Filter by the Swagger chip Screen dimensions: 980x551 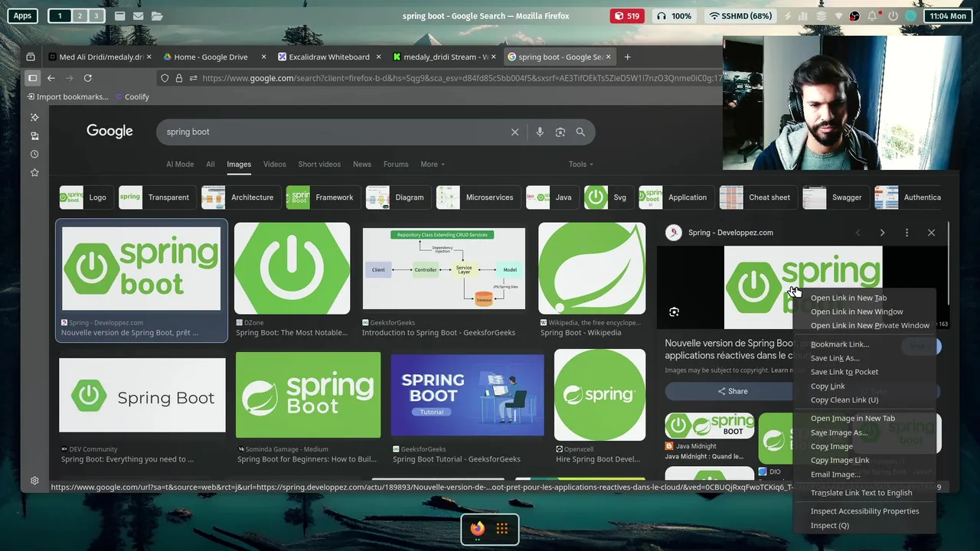pos(835,197)
